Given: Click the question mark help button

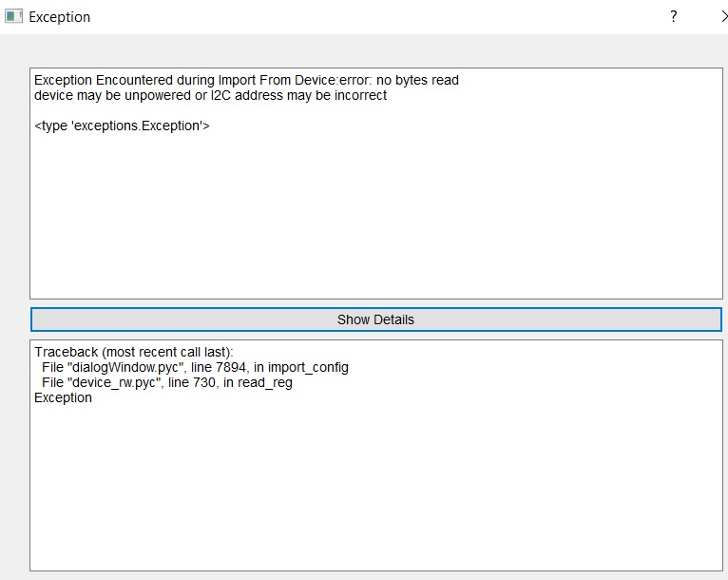Looking at the screenshot, I should click(x=674, y=17).
